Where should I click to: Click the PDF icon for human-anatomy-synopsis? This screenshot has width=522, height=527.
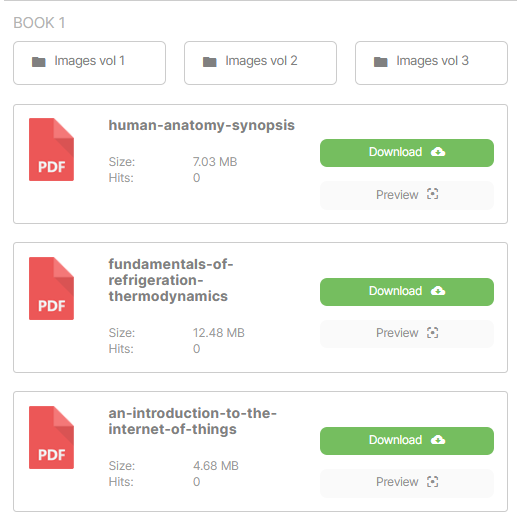[51, 150]
